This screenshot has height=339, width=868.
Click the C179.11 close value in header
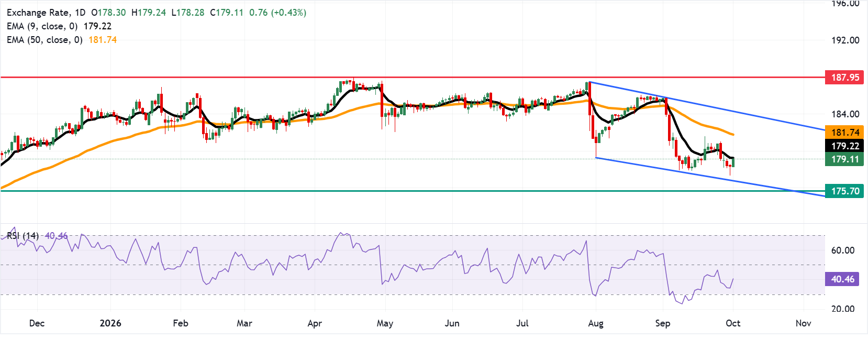click(x=227, y=13)
